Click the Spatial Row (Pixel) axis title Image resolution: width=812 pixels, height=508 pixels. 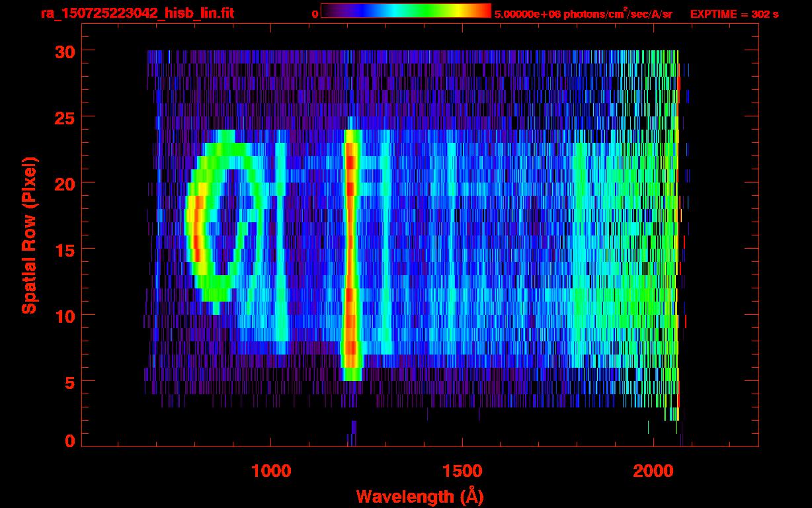(x=29, y=235)
